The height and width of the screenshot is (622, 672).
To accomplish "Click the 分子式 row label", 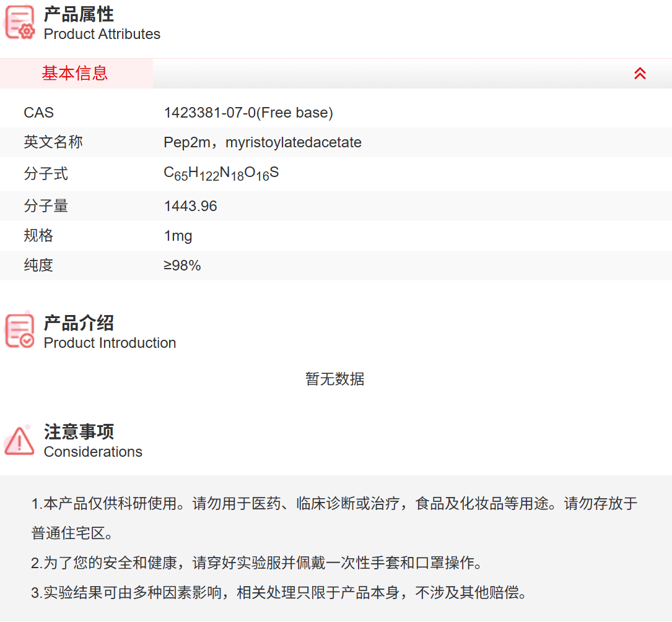I will pyautogui.click(x=46, y=174).
